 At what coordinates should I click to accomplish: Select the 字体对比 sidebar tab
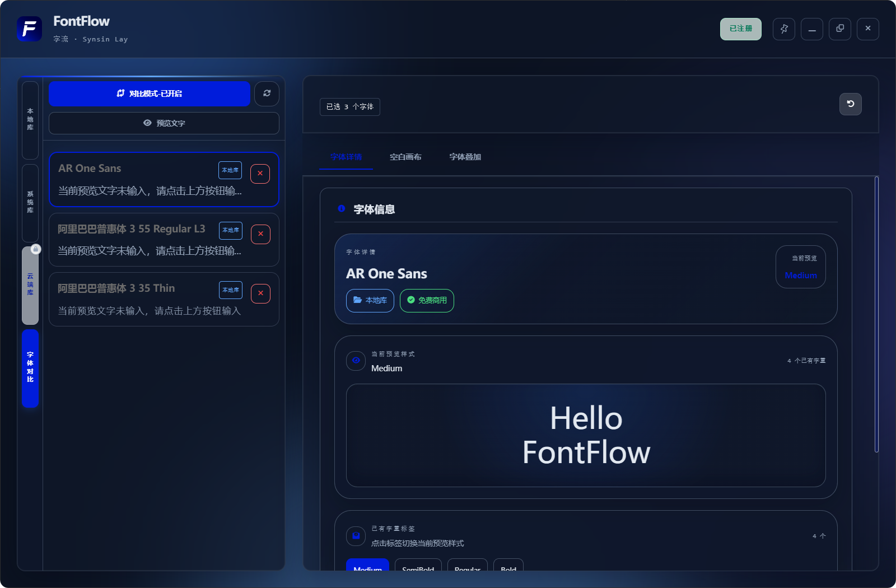pos(30,368)
